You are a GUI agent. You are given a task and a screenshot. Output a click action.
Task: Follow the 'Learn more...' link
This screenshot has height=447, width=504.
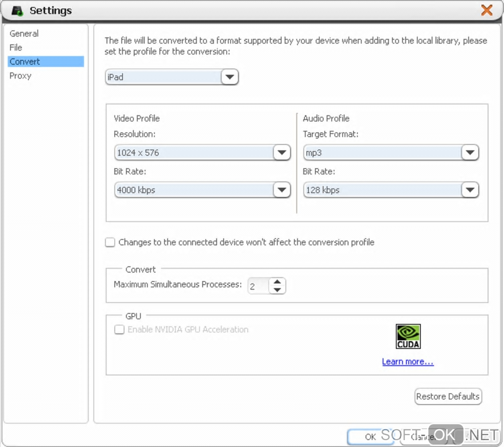coord(408,362)
